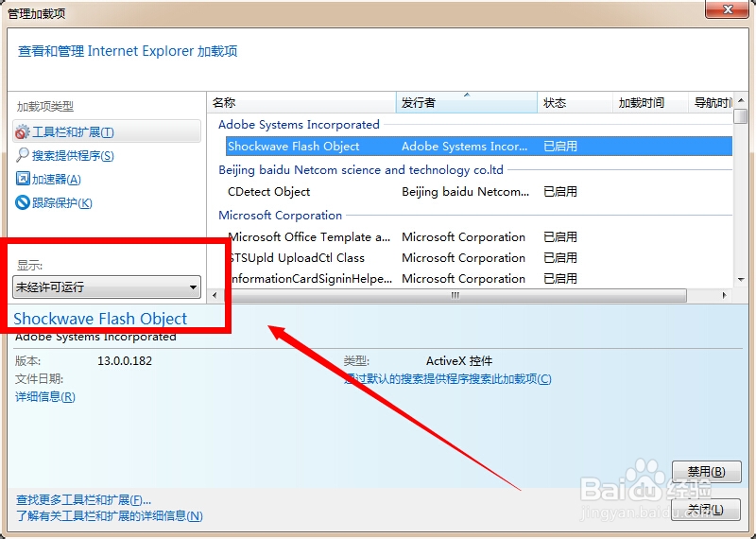Select the Microsoft Office Template add-on row

[x=479, y=237]
